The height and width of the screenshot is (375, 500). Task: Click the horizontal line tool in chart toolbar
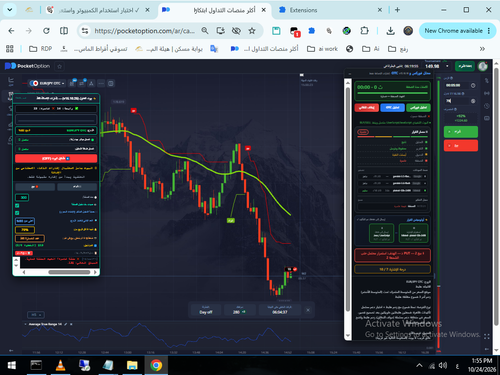pyautogui.click(x=101, y=83)
